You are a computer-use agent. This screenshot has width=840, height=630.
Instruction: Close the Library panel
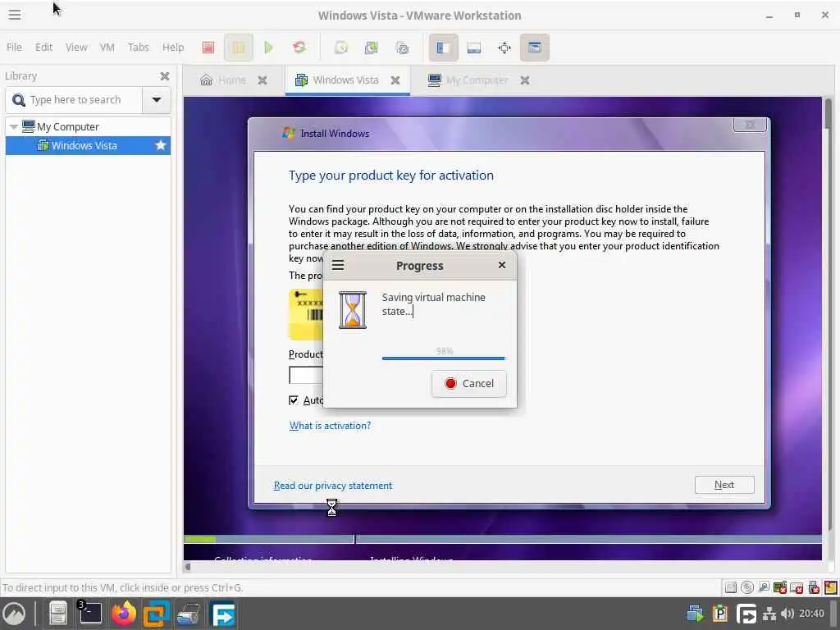click(x=164, y=76)
